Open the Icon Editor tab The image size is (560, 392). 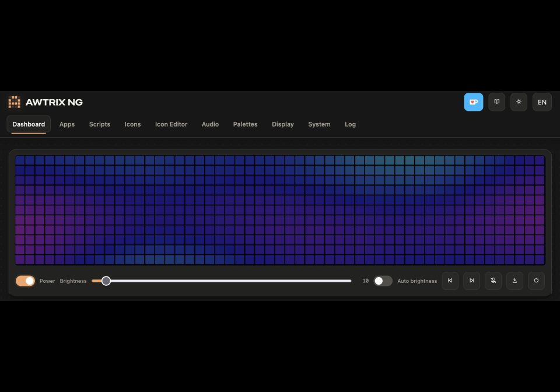pyautogui.click(x=171, y=124)
